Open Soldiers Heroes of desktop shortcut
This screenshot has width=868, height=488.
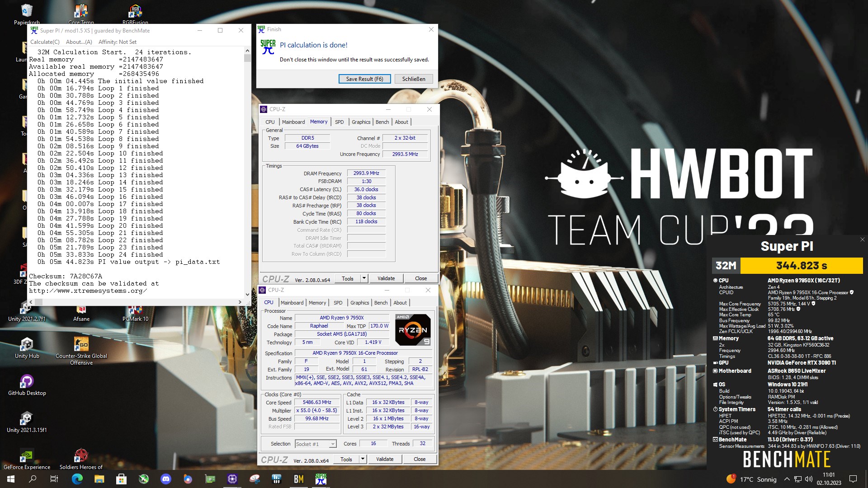click(x=81, y=459)
